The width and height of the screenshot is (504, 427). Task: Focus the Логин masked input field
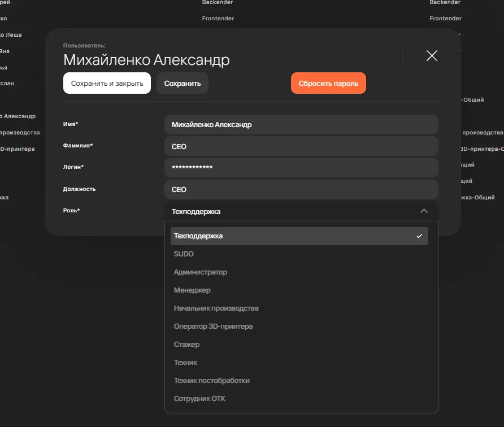point(301,167)
